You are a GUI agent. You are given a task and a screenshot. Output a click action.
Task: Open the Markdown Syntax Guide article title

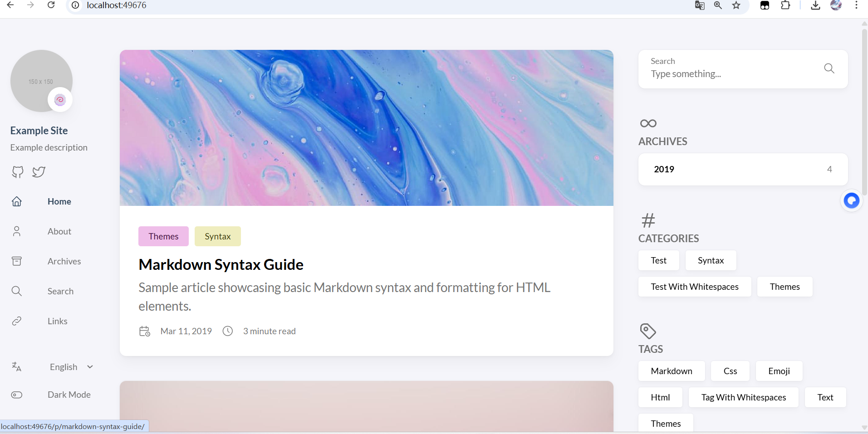[221, 264]
